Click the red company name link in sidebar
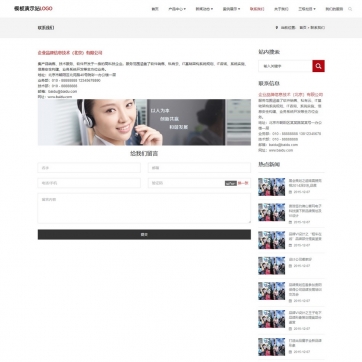Viewport: 362px width, 362px height. 291,95
